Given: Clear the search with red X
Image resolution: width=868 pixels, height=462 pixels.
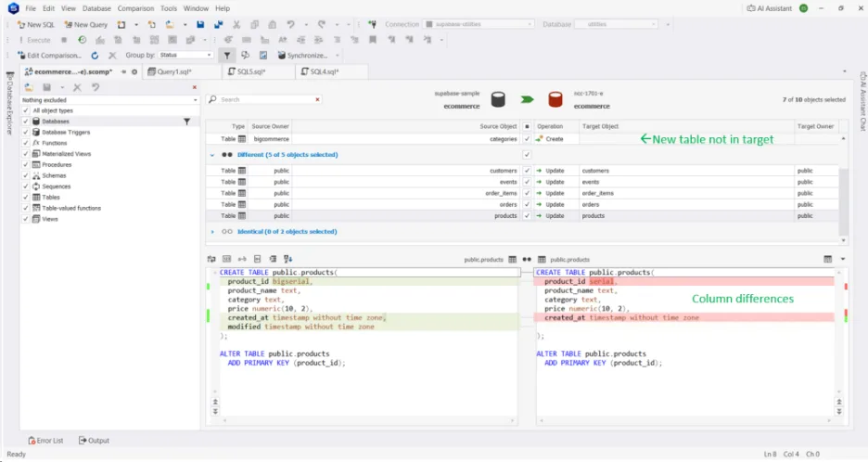Looking at the screenshot, I should (317, 99).
